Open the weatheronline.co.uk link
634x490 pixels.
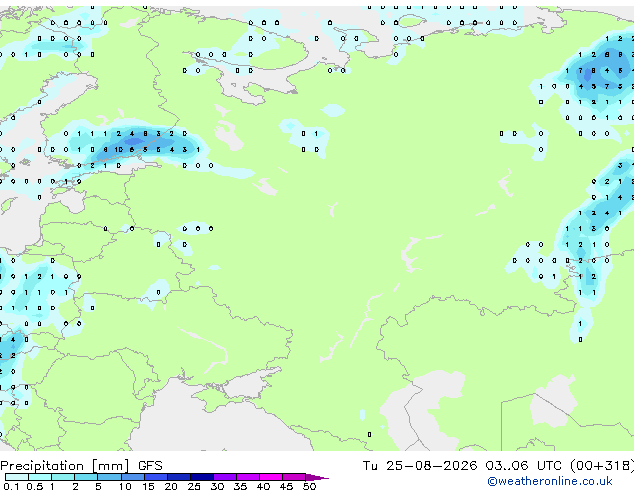coord(550,481)
